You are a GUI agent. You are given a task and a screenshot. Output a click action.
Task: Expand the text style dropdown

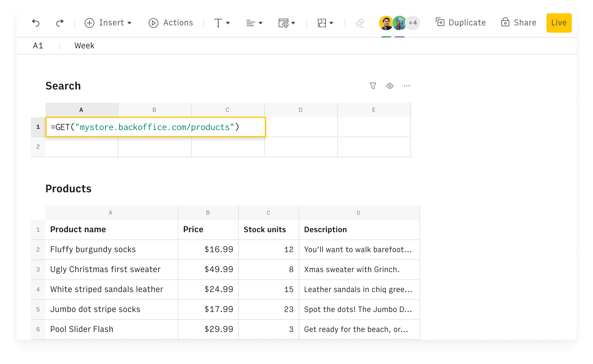tap(222, 23)
